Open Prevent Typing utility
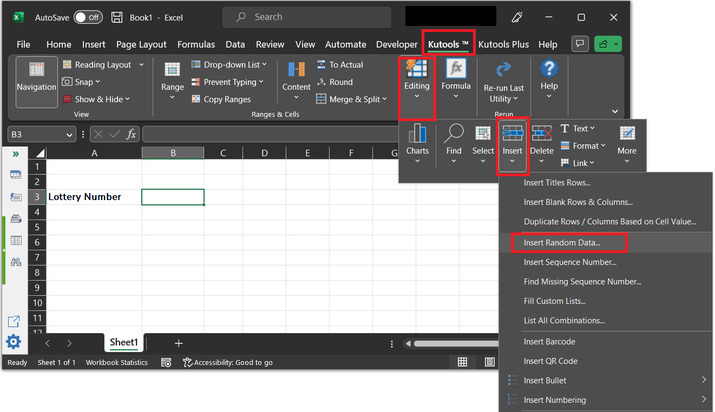715x412 pixels. (228, 82)
